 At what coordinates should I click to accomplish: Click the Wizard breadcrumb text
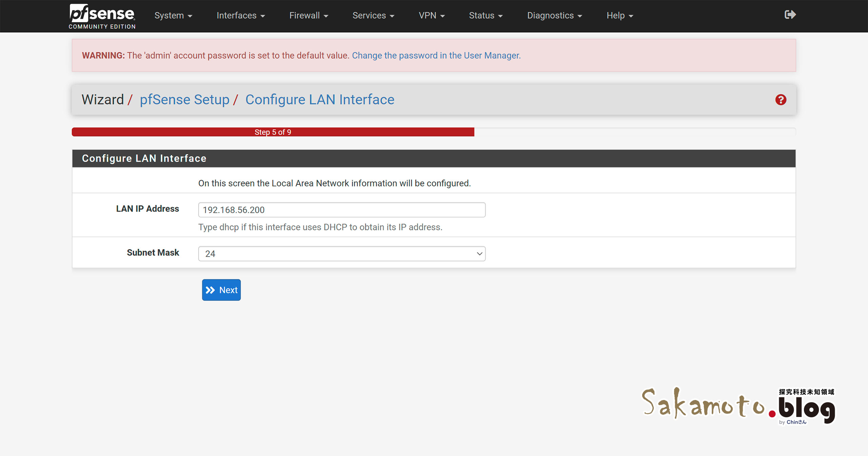click(x=103, y=100)
